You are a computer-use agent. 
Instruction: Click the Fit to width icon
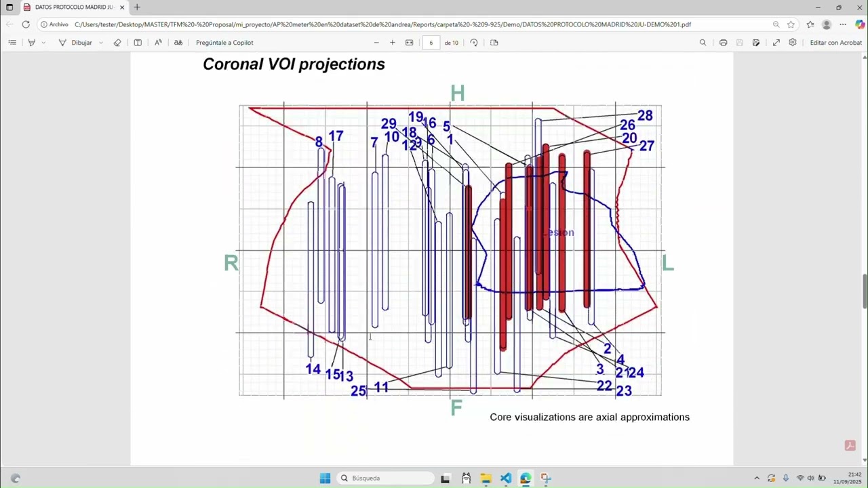click(x=410, y=42)
